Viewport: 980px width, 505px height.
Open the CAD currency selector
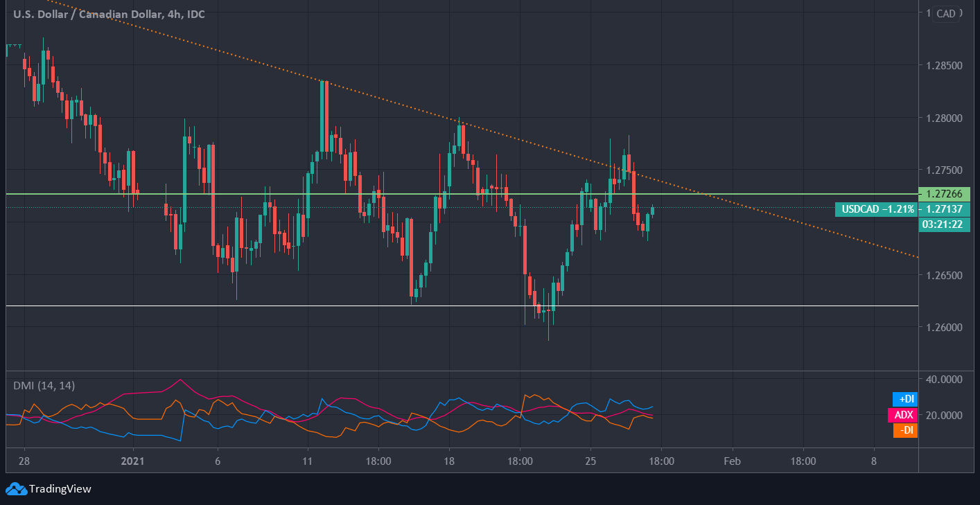coord(945,13)
